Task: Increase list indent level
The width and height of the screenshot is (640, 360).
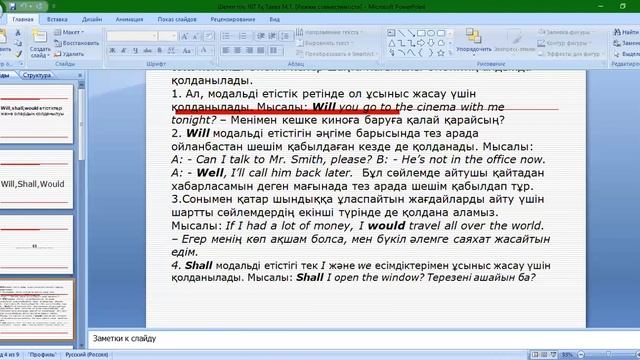Action: (x=272, y=37)
